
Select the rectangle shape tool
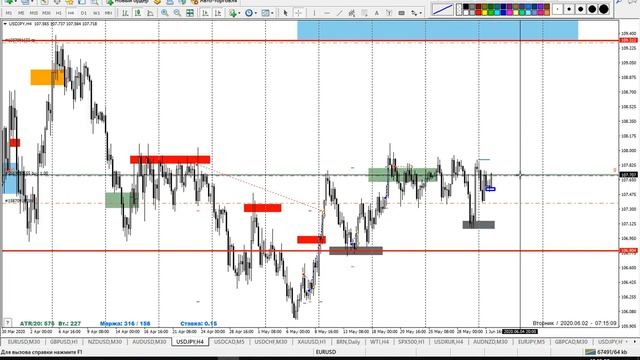click(x=402, y=13)
